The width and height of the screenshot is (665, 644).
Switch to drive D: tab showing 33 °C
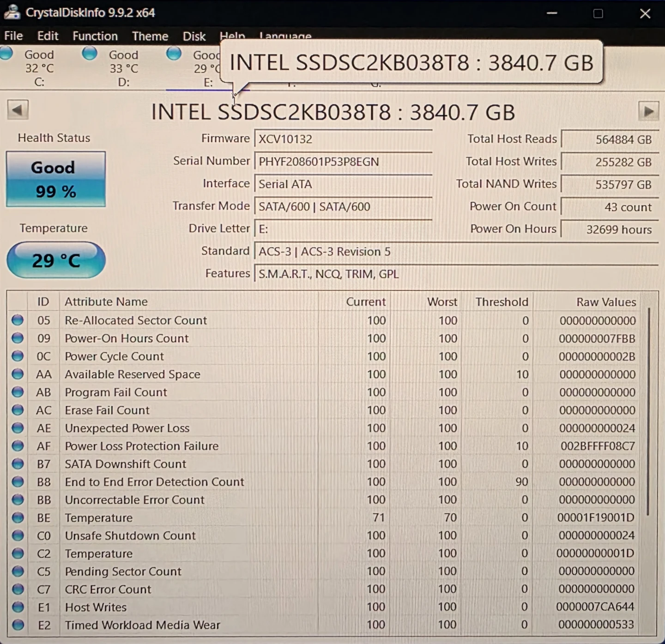123,68
